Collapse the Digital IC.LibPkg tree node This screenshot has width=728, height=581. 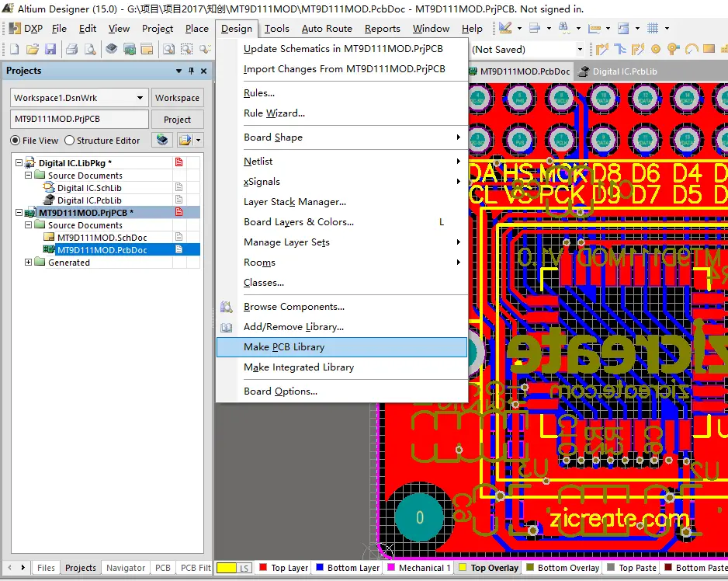(19, 163)
